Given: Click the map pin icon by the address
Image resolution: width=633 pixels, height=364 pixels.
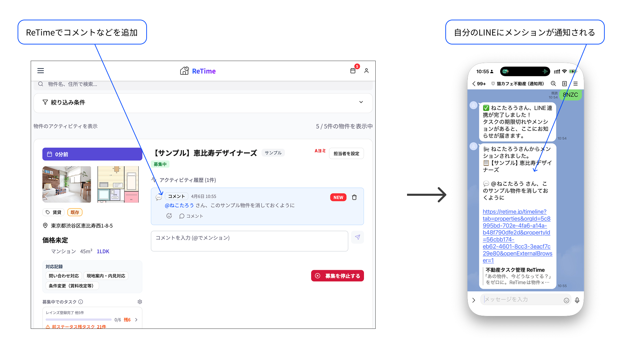Looking at the screenshot, I should pos(45,225).
